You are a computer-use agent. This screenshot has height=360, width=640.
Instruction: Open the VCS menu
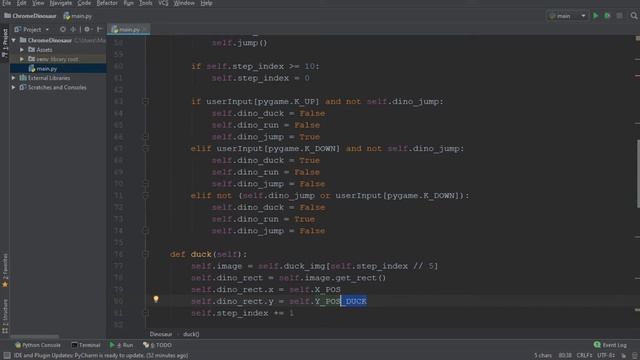pos(163,3)
